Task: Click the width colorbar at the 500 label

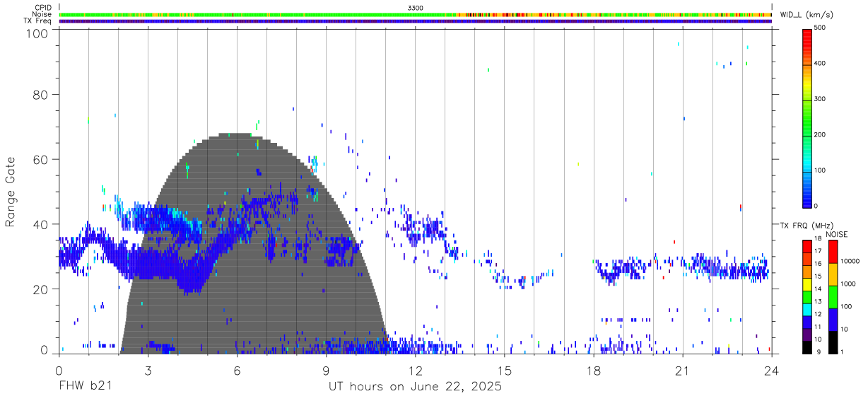Action: pyautogui.click(x=820, y=28)
